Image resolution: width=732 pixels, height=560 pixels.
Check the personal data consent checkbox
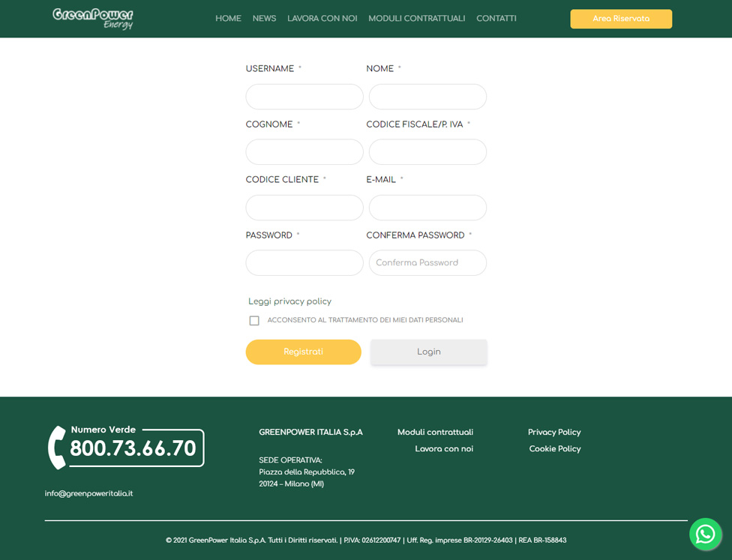click(254, 321)
